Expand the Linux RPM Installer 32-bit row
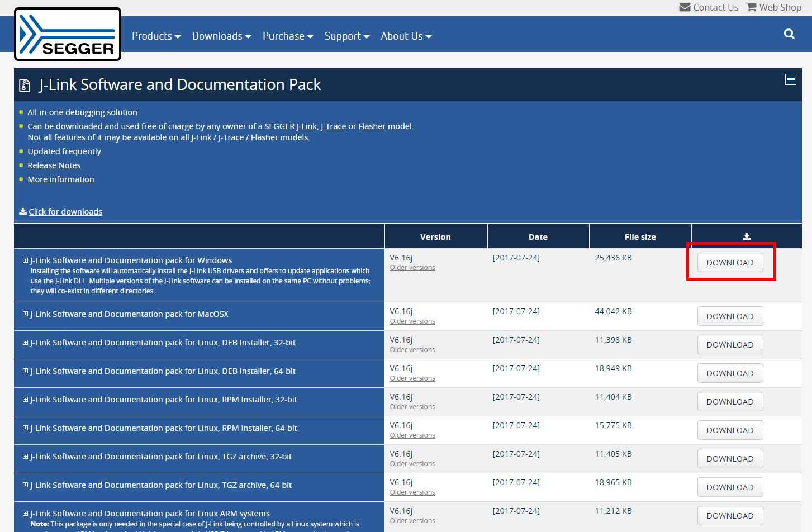This screenshot has height=532, width=812. point(25,400)
